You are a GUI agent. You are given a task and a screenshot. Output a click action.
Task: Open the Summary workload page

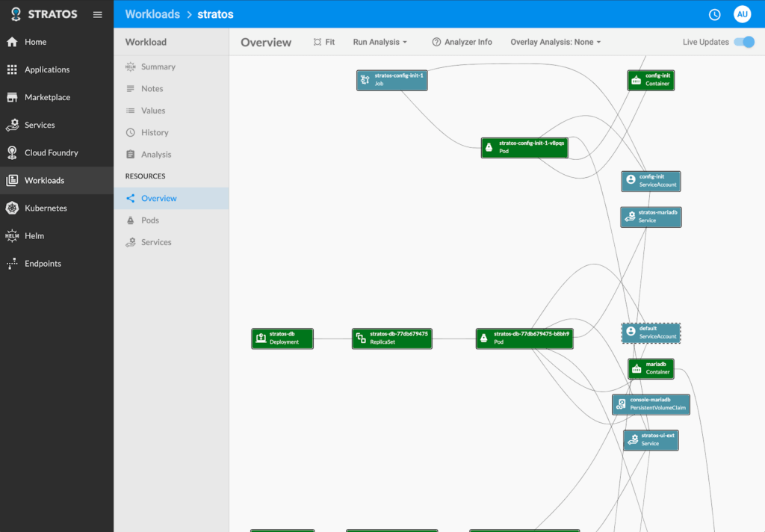coord(171,66)
